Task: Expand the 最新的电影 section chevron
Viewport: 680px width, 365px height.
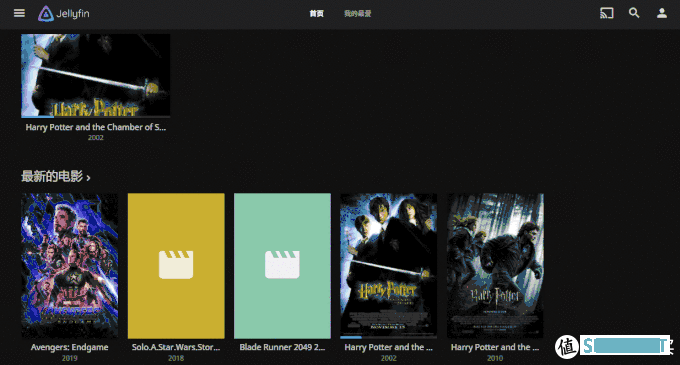Action: pyautogui.click(x=88, y=178)
